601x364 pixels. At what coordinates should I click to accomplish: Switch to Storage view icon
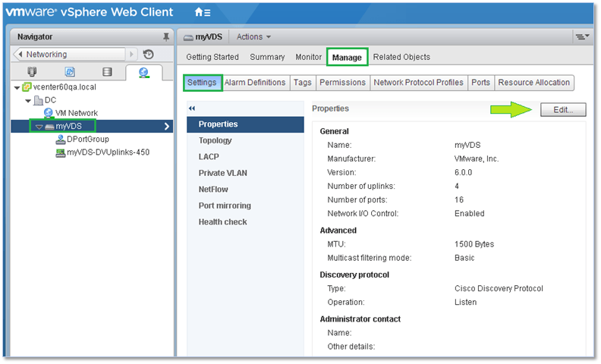point(107,71)
